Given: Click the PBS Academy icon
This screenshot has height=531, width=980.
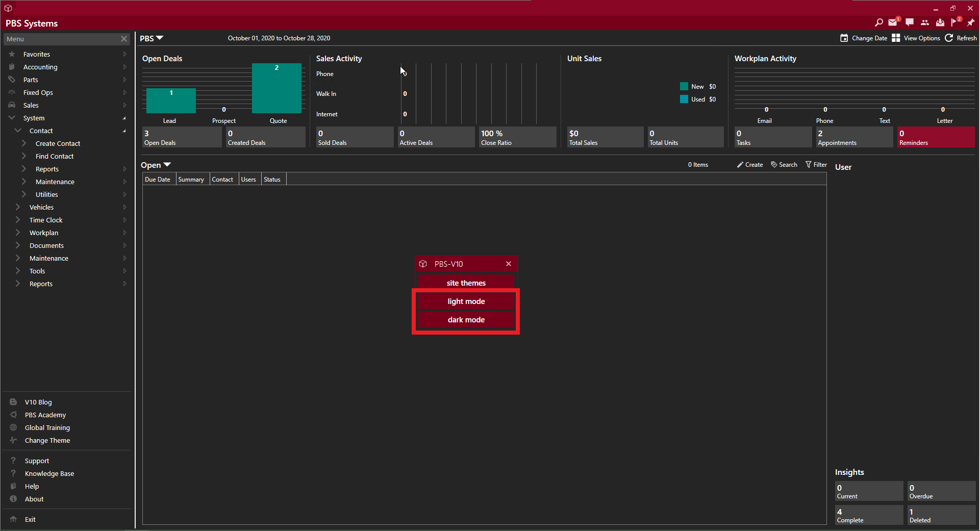Looking at the screenshot, I should [x=14, y=415].
